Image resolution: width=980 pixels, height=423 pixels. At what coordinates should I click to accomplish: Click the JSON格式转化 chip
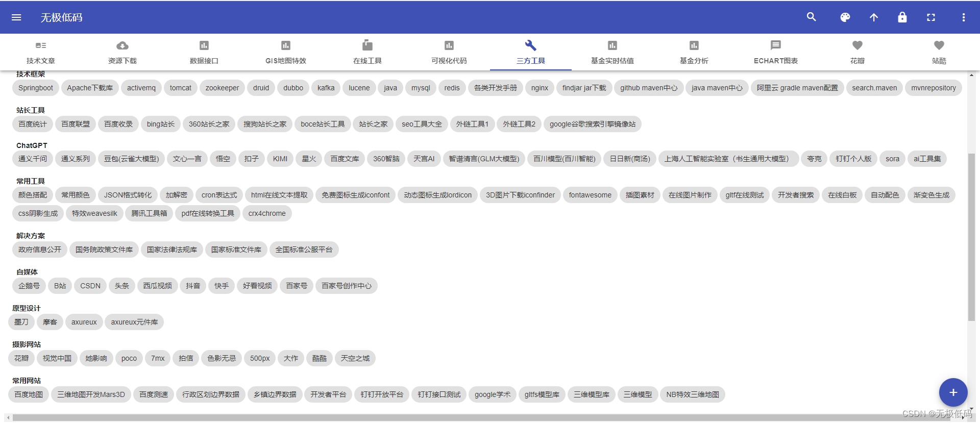(x=128, y=195)
